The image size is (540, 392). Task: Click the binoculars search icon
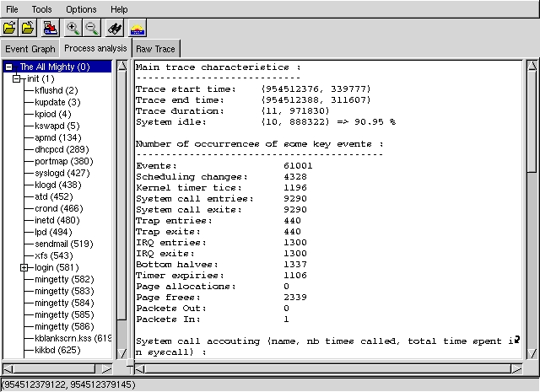pyautogui.click(x=114, y=29)
